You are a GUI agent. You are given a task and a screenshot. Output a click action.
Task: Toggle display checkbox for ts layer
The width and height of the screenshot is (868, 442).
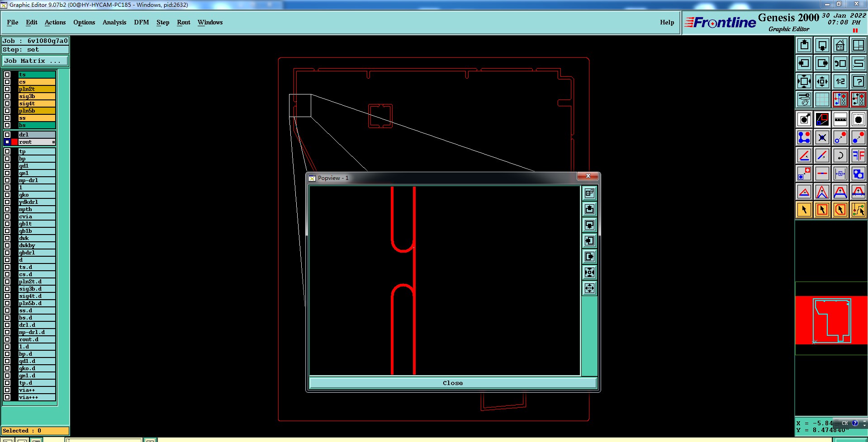pos(7,75)
